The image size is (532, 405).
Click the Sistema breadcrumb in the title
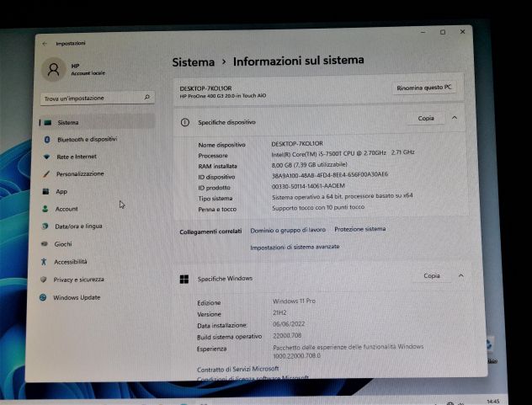(194, 62)
